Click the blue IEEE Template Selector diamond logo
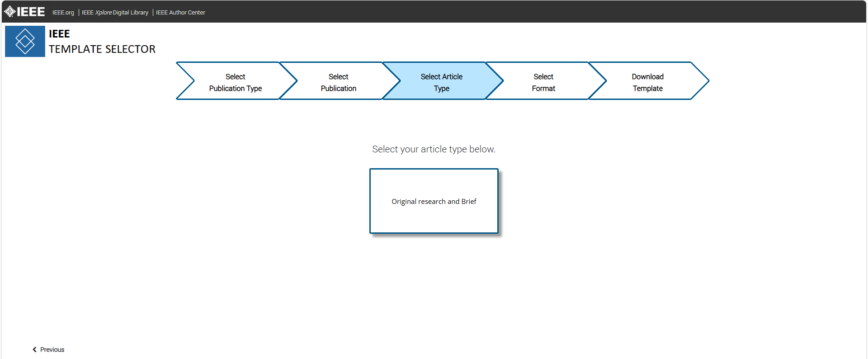Screen dimensions: 868x359 coord(25,41)
